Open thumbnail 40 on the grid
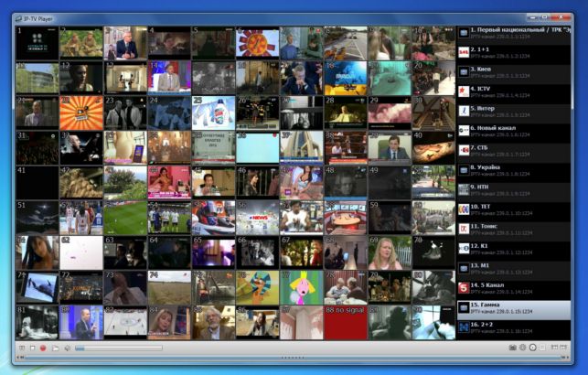 433,148
